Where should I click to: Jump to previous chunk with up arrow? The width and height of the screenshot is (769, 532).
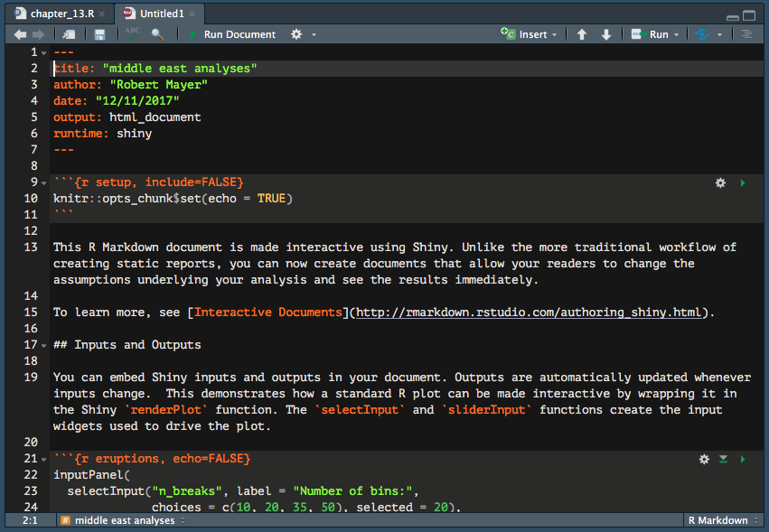pyautogui.click(x=582, y=34)
